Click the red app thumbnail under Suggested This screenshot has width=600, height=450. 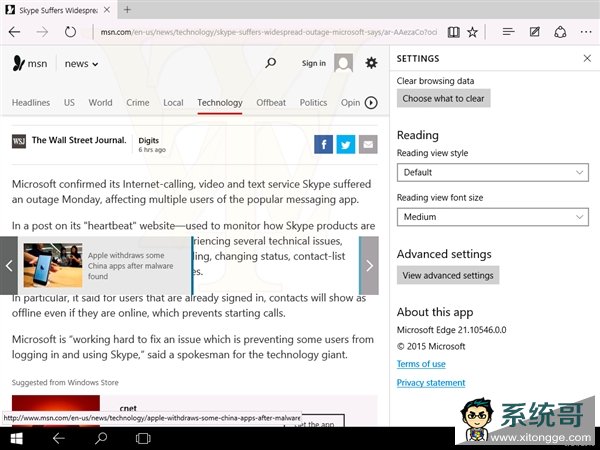(x=56, y=411)
